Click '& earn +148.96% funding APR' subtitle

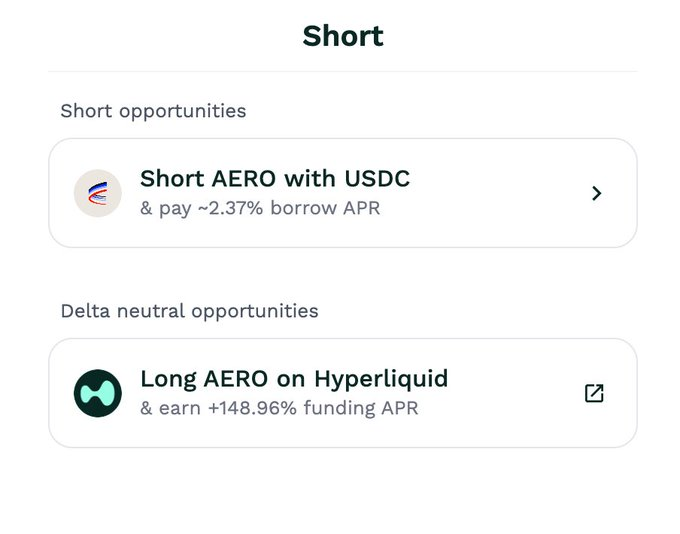pyautogui.click(x=279, y=408)
